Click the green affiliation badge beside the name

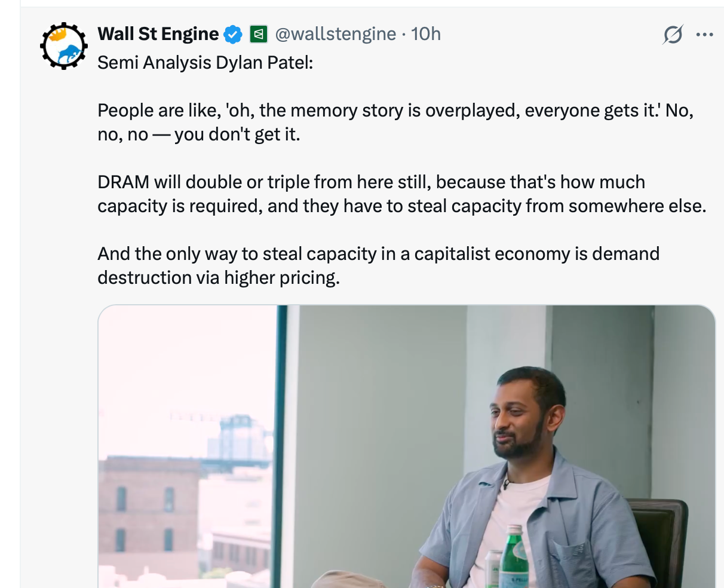(258, 35)
